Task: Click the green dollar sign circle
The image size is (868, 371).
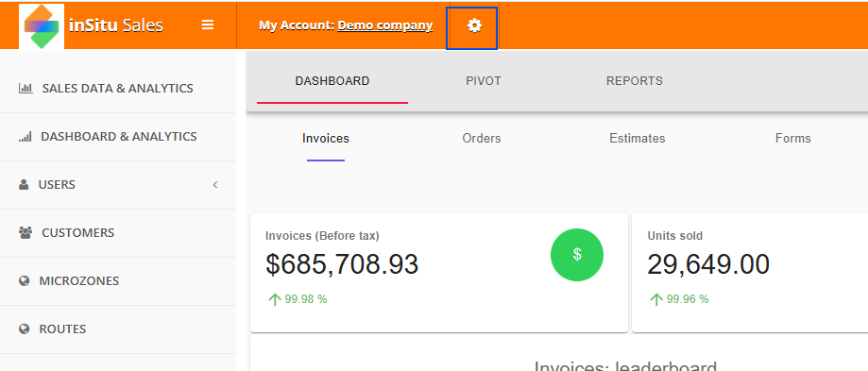Action: (577, 255)
